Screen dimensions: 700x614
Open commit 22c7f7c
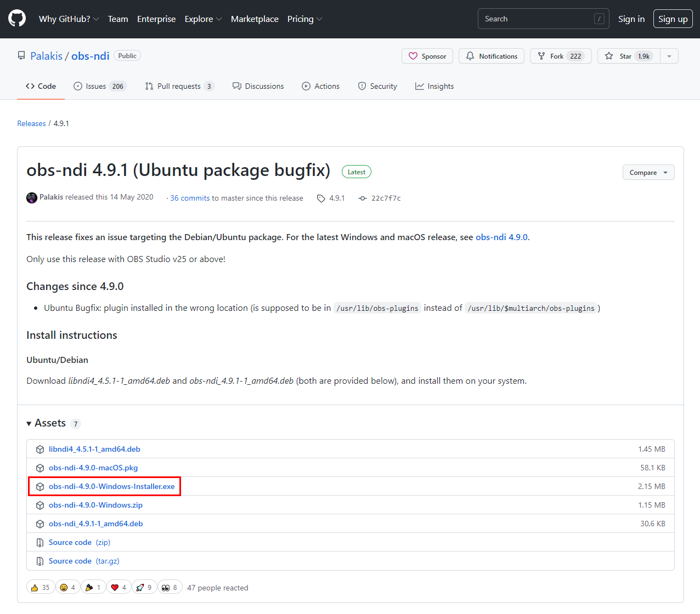pos(386,198)
